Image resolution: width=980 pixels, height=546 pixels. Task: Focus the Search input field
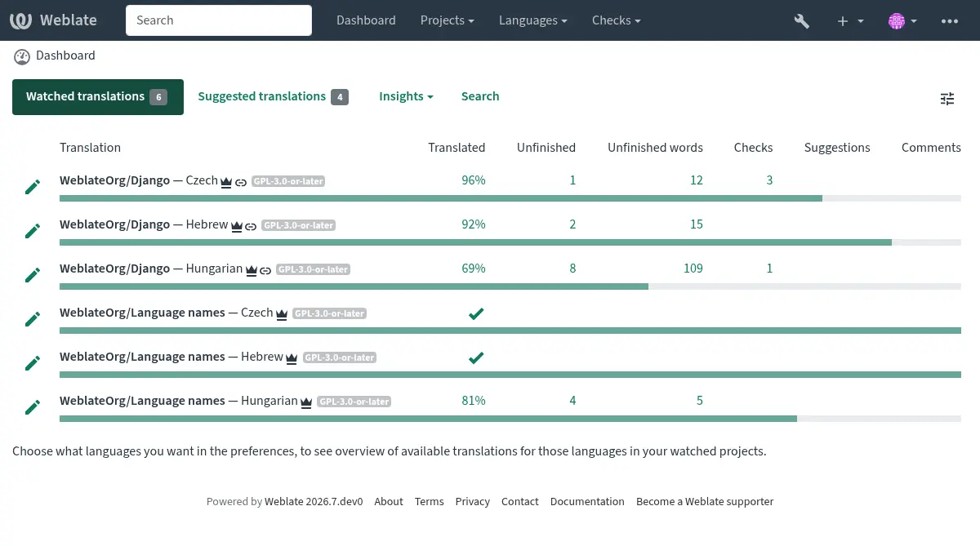[219, 20]
